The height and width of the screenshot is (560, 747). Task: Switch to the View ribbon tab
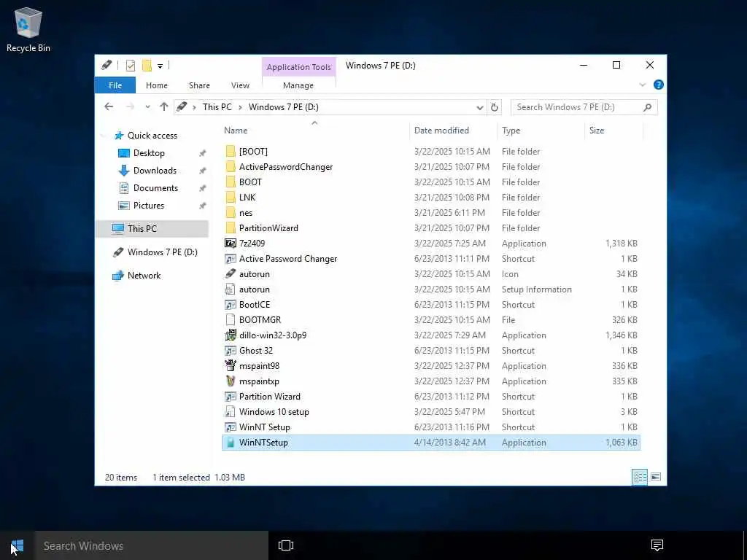coord(240,85)
